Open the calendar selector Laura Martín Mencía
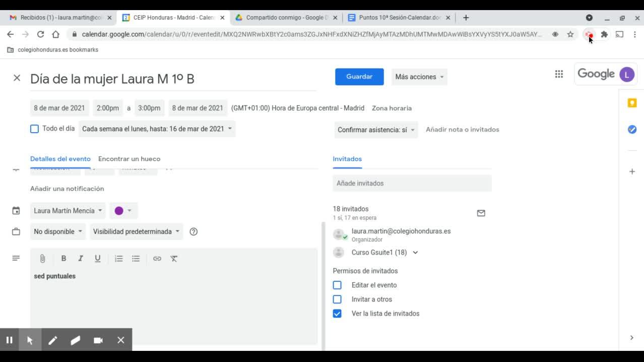This screenshot has width=644, height=362. tap(68, 211)
